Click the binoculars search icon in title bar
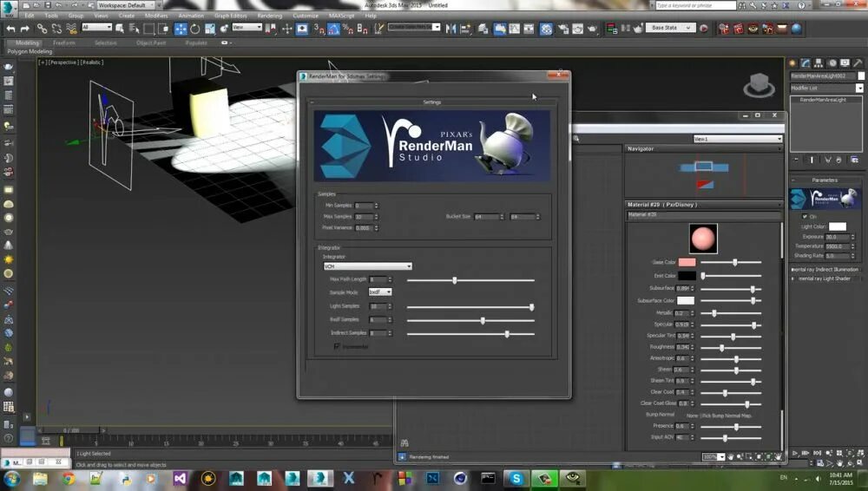The image size is (868, 491). point(743,5)
